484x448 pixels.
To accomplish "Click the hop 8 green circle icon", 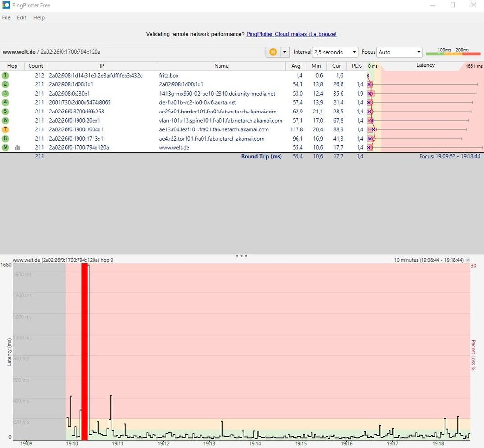I will (x=5, y=138).
